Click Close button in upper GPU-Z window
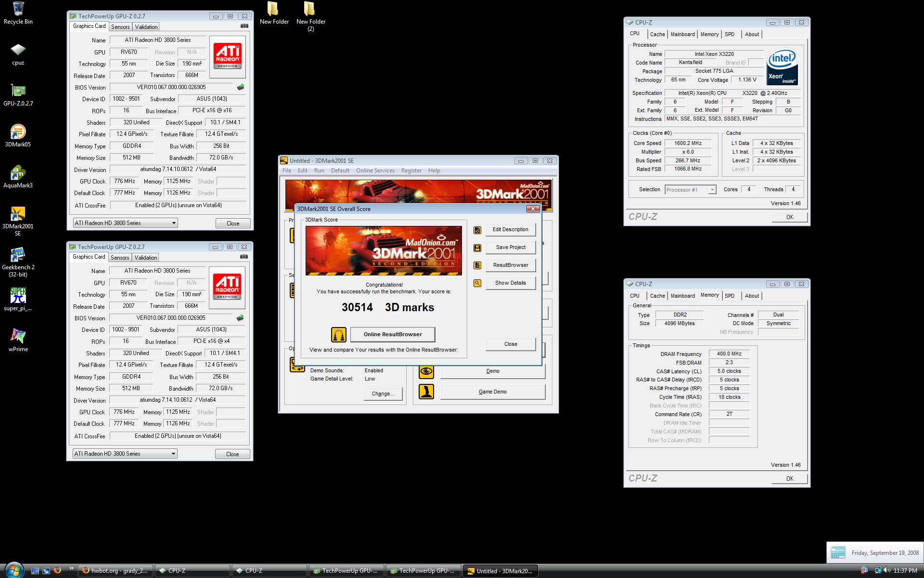Screen dimensions: 924x578 (233, 223)
